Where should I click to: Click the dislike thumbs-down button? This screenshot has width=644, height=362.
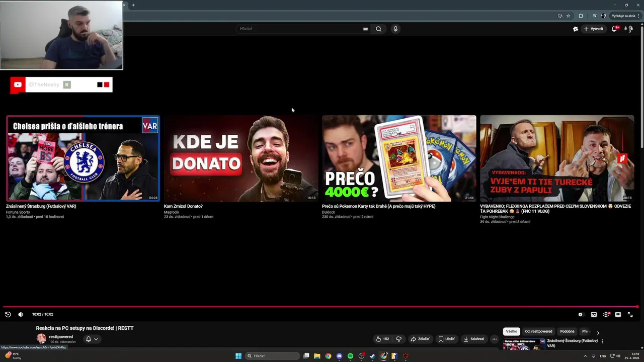click(399, 339)
